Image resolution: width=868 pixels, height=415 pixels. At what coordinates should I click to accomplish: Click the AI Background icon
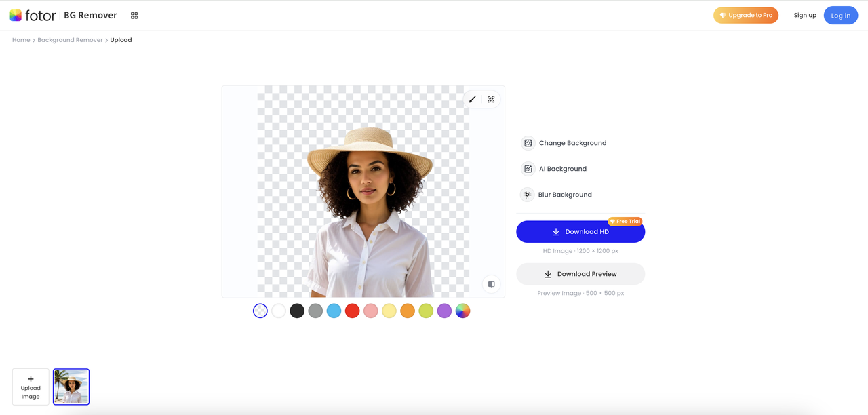[x=528, y=169]
